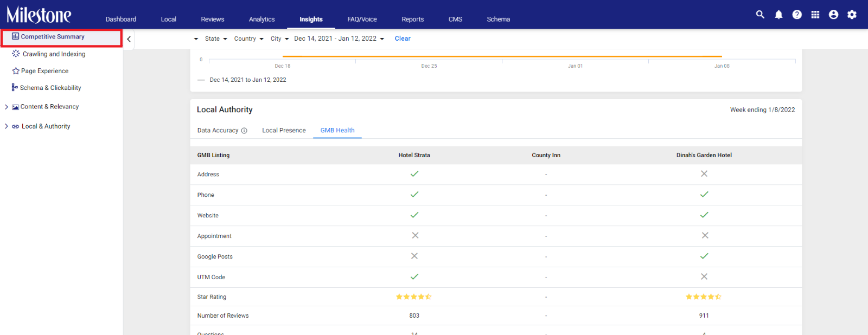Click the Week ending 1/8/2022 label
868x335 pixels.
762,110
